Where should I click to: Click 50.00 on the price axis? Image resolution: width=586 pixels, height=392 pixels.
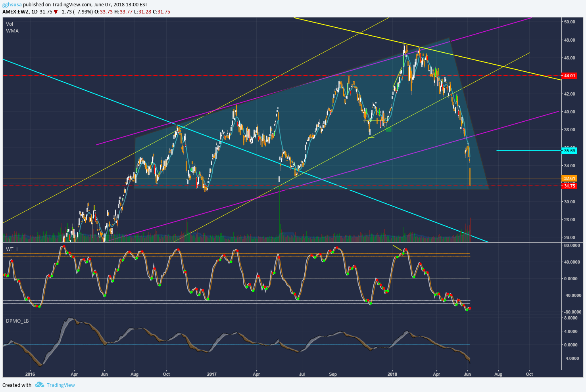pyautogui.click(x=569, y=22)
